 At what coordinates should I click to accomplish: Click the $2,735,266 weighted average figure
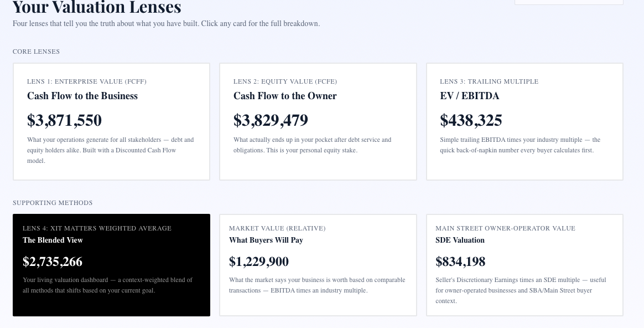click(x=53, y=262)
